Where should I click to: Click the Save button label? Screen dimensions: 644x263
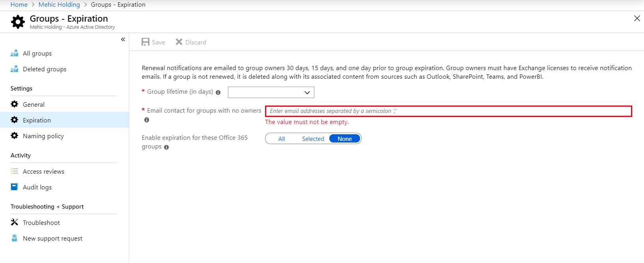click(x=159, y=43)
